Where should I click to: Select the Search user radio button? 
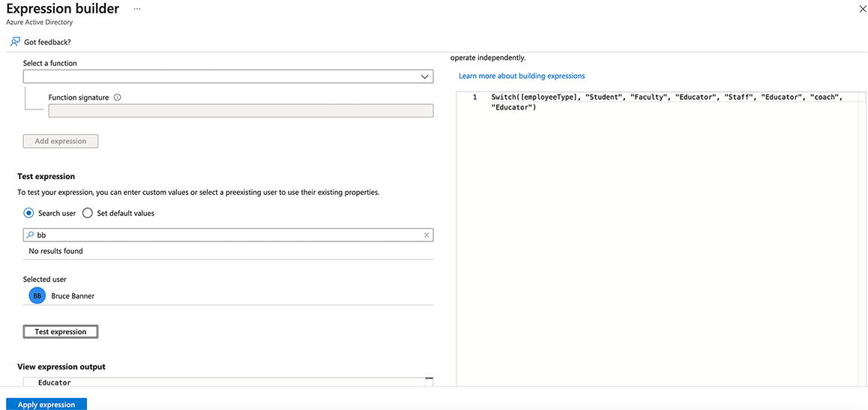[x=28, y=213]
